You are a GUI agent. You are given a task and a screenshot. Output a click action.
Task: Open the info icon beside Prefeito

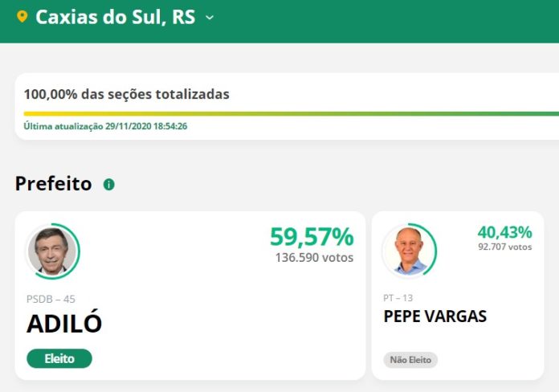tap(108, 185)
